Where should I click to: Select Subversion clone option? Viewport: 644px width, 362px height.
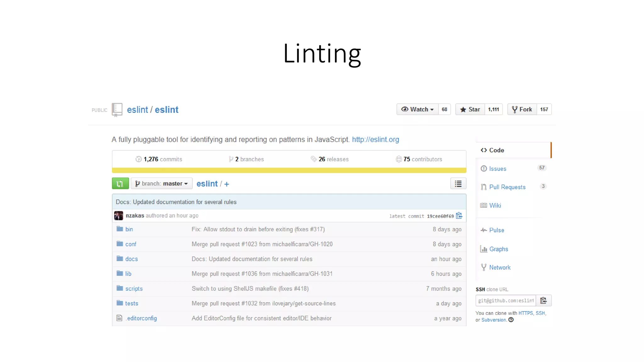point(494,320)
